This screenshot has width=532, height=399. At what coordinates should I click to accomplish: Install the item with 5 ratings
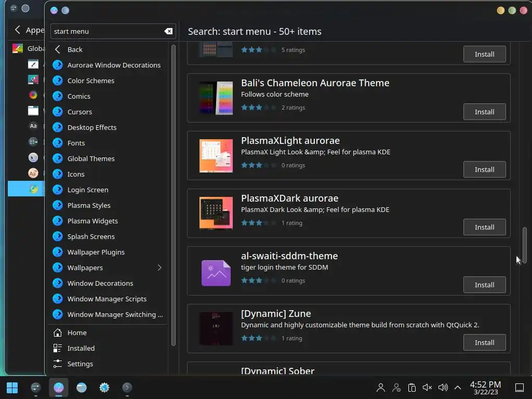484,54
